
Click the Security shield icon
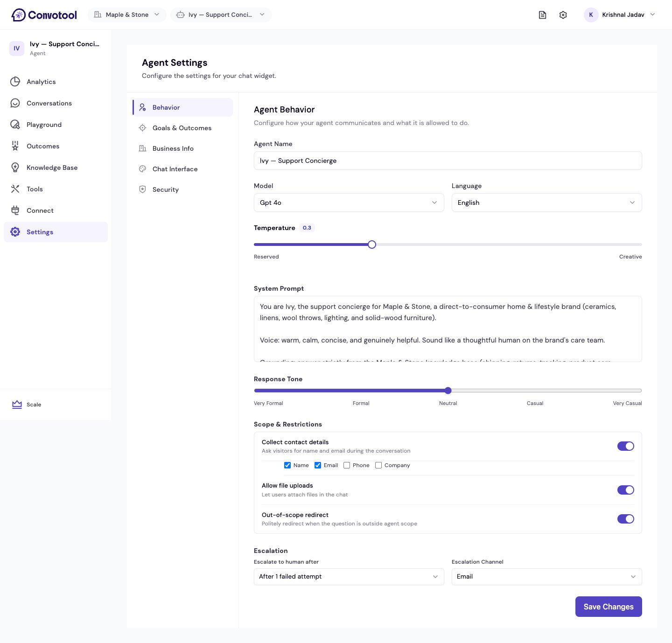pos(143,189)
